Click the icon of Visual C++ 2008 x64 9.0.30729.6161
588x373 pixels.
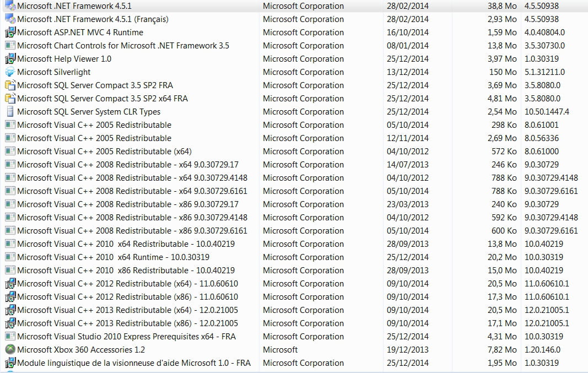(x=10, y=191)
